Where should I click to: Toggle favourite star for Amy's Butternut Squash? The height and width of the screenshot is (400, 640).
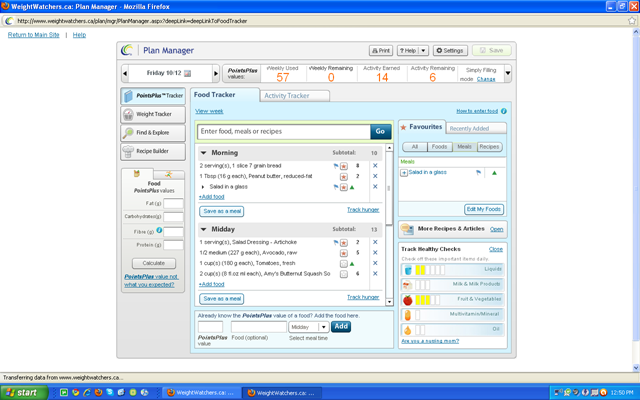pos(344,274)
